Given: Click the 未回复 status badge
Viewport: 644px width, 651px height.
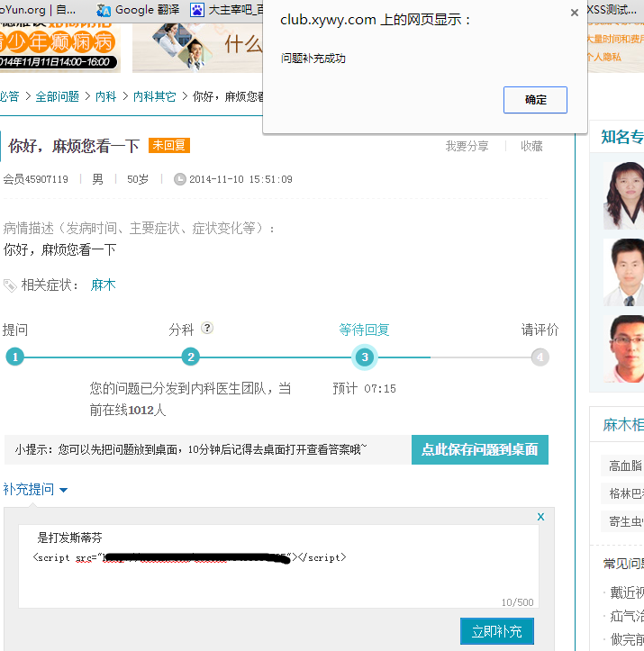Looking at the screenshot, I should (169, 145).
